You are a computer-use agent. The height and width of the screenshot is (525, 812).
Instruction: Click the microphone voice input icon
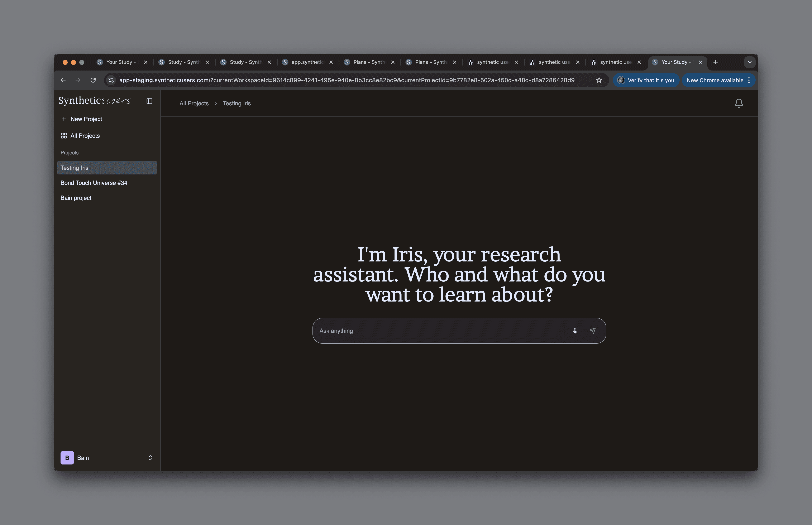575,331
